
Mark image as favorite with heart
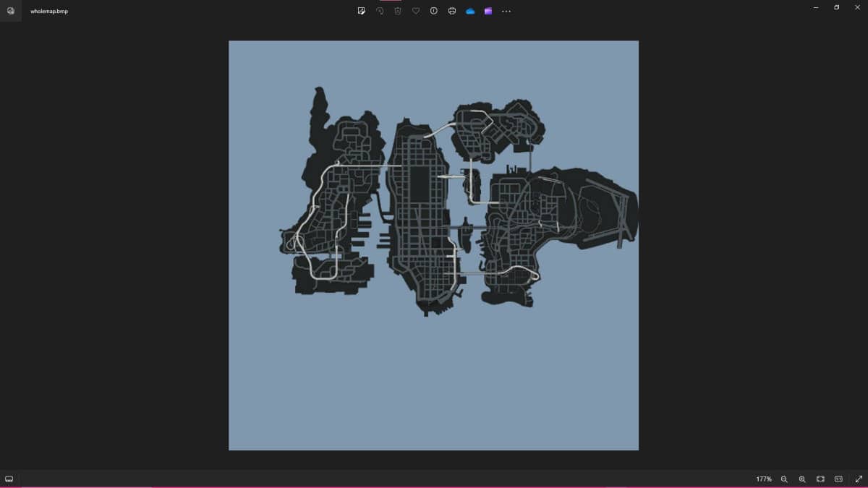coord(416,11)
